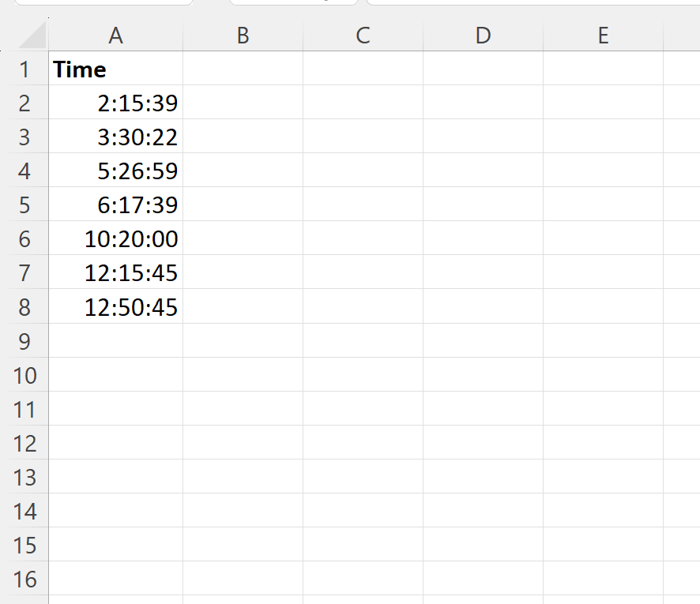Select column B header
The height and width of the screenshot is (604, 700).
click(x=243, y=36)
